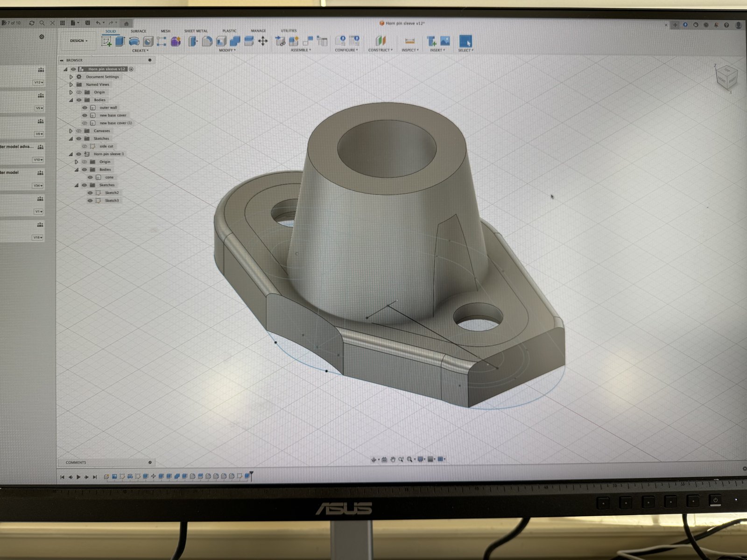Open the SHEET METAL tab
Viewport: 747px width, 560px height.
[x=196, y=31]
